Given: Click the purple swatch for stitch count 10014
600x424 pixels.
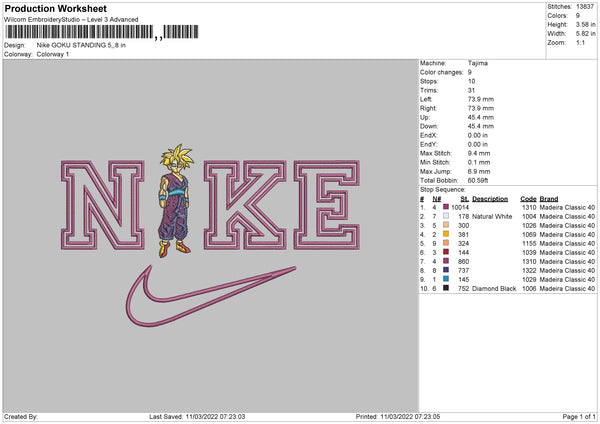Looking at the screenshot, I should [x=446, y=207].
